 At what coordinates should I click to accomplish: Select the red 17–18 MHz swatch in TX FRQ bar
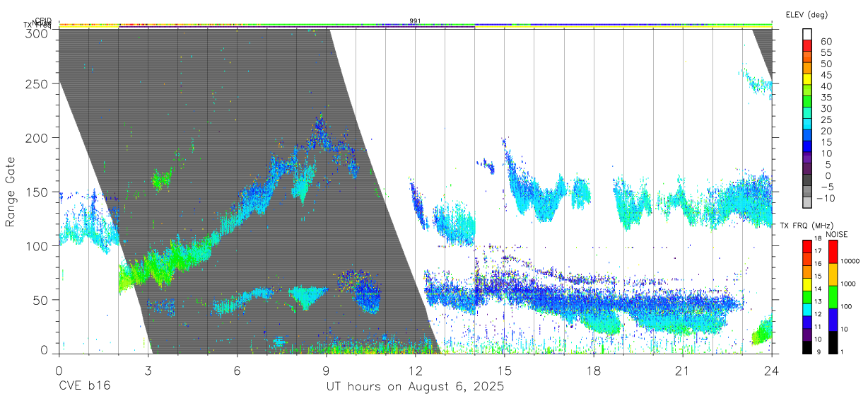pos(807,246)
